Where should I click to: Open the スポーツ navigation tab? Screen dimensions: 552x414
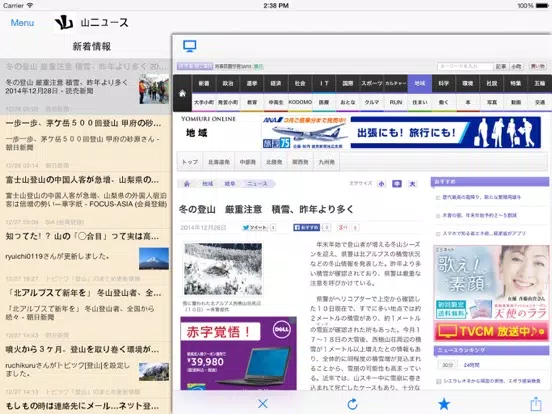371,83
